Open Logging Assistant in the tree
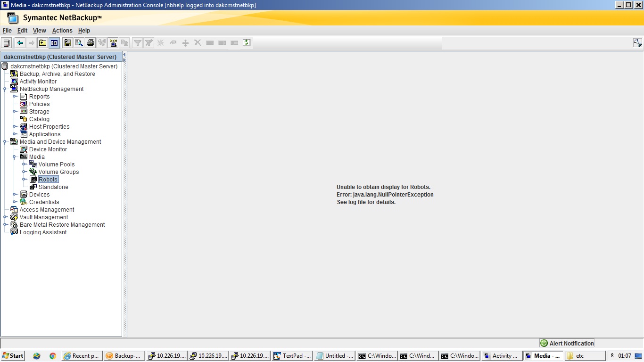This screenshot has width=644, height=362. pos(43,232)
